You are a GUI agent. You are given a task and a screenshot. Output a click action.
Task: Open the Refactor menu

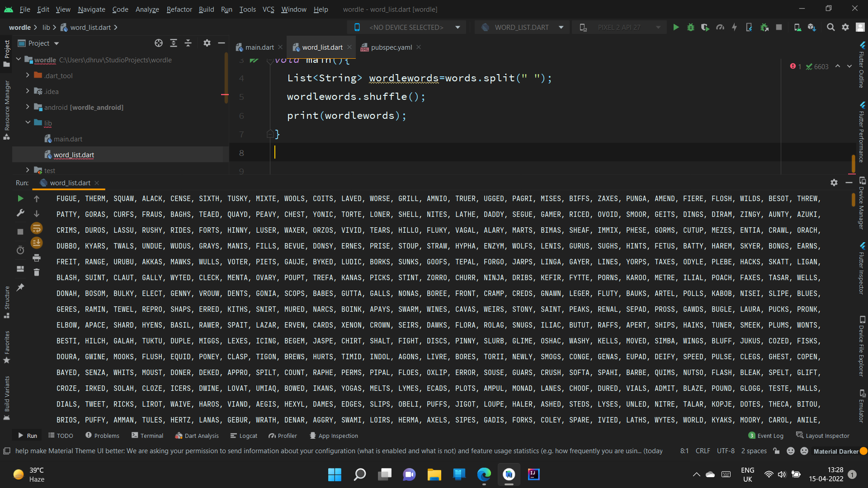(x=179, y=9)
